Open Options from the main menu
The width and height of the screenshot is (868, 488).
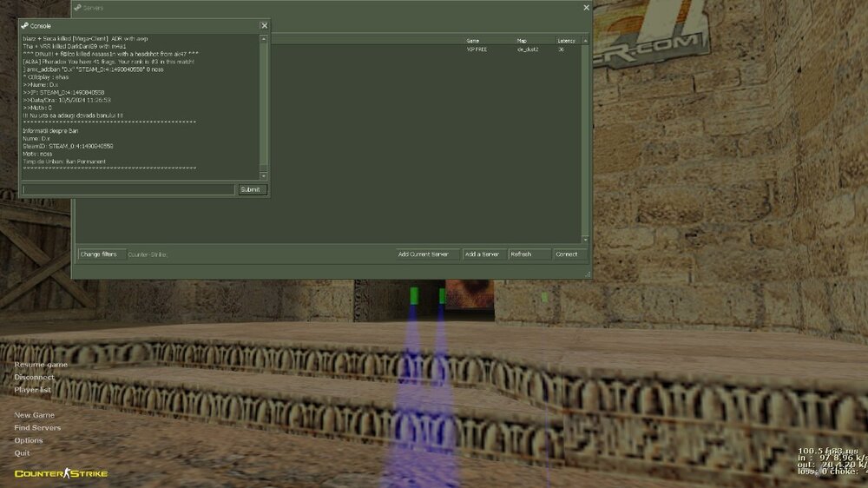[x=29, y=440]
